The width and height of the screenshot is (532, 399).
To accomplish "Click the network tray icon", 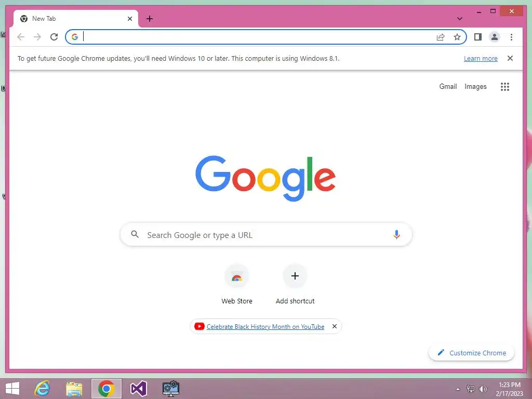I will (470, 389).
